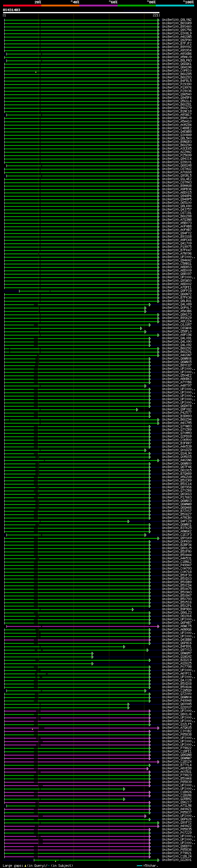
Task: Click the orange ~40% legend color bar
Action: pos(60,6)
